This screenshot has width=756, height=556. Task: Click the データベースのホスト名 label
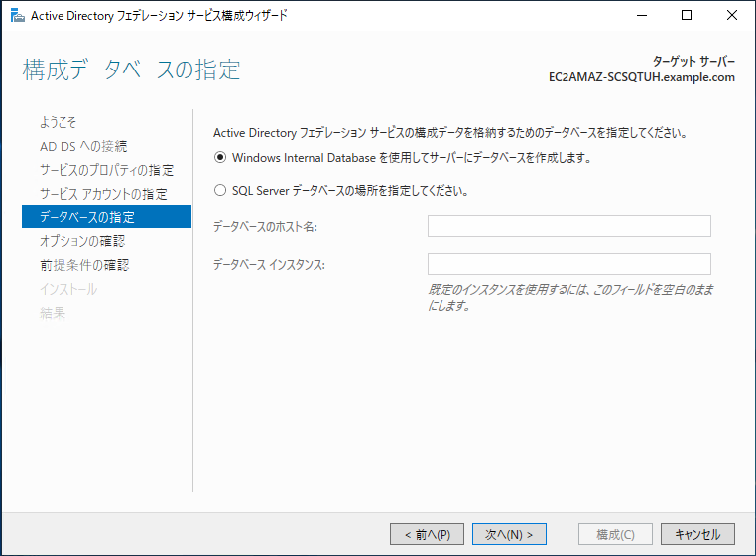pyautogui.click(x=265, y=226)
